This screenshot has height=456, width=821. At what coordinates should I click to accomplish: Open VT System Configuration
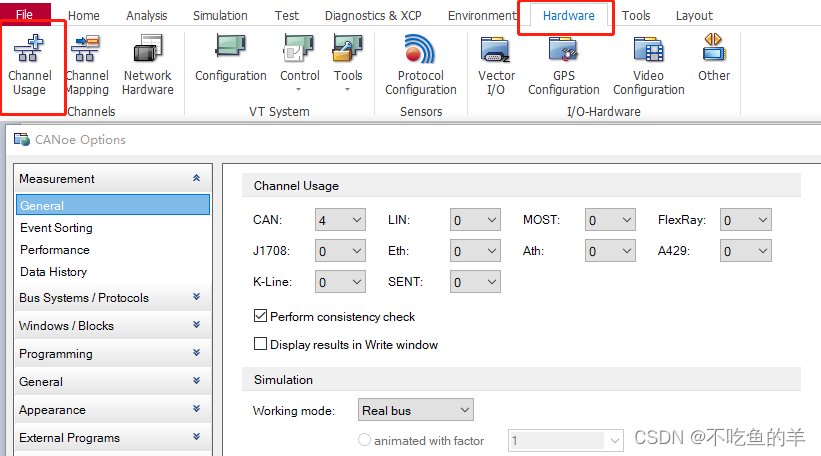(x=231, y=59)
